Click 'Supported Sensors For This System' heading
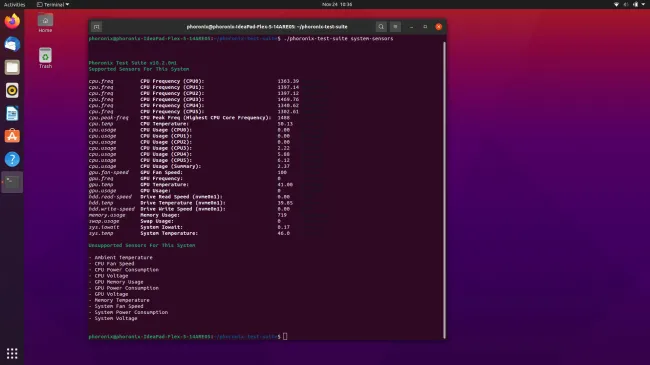Image resolution: width=650 pixels, height=365 pixels. [x=139, y=69]
